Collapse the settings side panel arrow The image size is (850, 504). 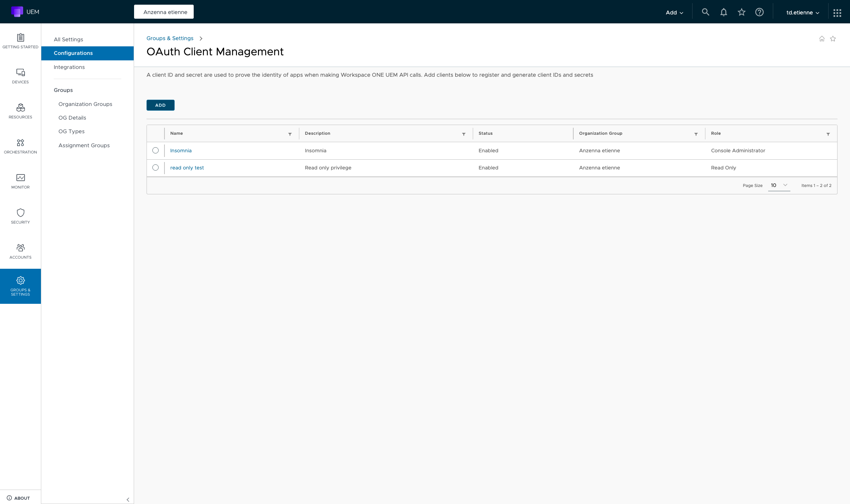click(128, 499)
